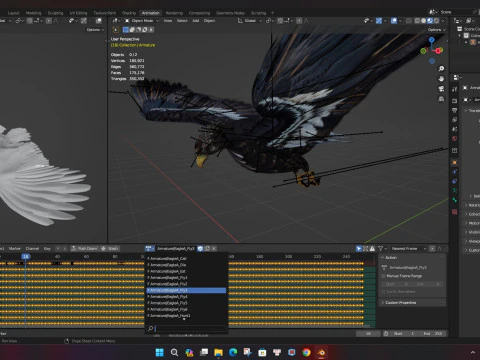480x360 pixels.
Task: Enable the Cyclic Animation checkbox
Action: (384, 292)
